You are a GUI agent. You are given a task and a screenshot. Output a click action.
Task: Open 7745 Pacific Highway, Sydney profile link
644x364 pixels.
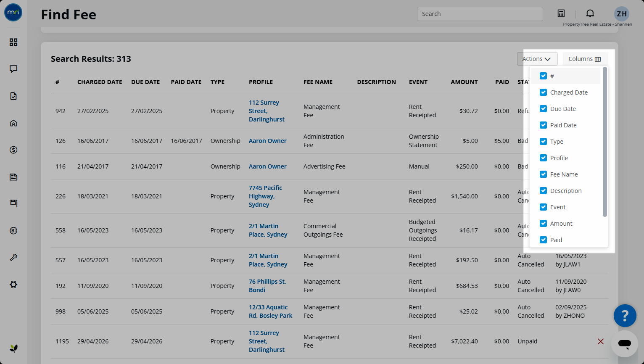click(265, 196)
